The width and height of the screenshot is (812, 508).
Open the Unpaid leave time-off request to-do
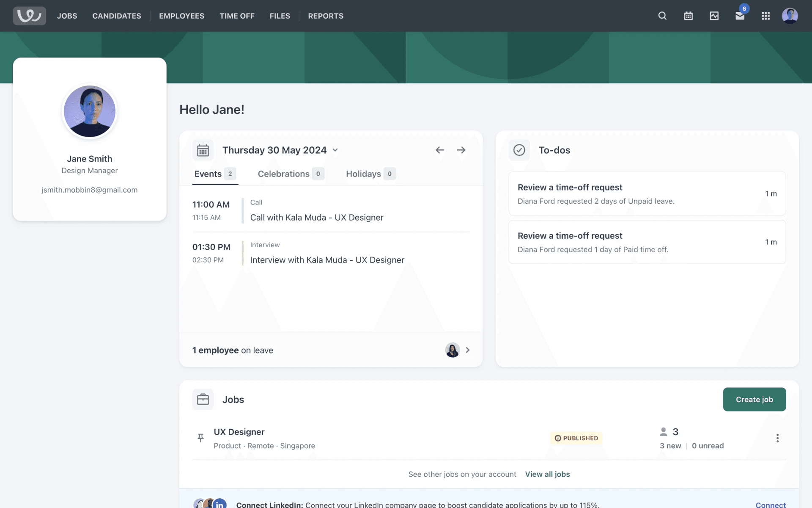click(x=647, y=193)
